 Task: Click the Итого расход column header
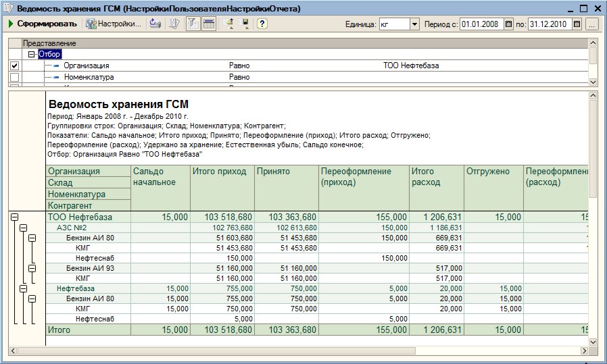click(436, 188)
